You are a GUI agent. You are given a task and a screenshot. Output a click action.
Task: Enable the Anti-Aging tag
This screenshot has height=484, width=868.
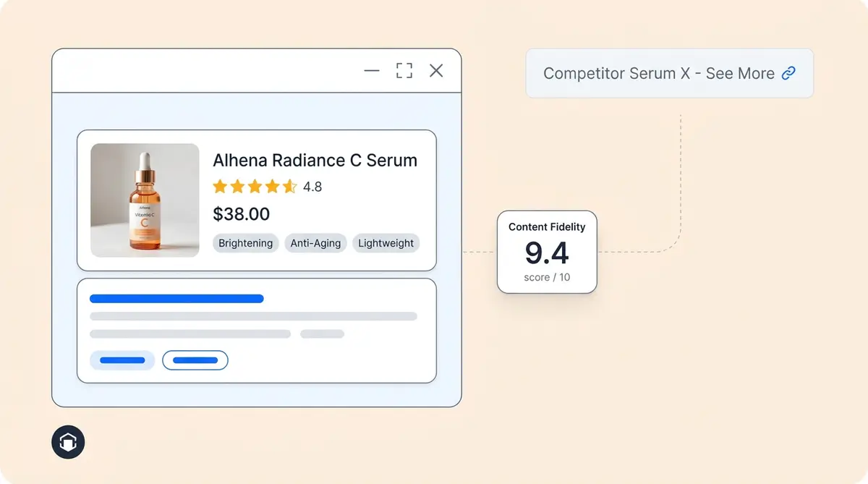coord(315,243)
